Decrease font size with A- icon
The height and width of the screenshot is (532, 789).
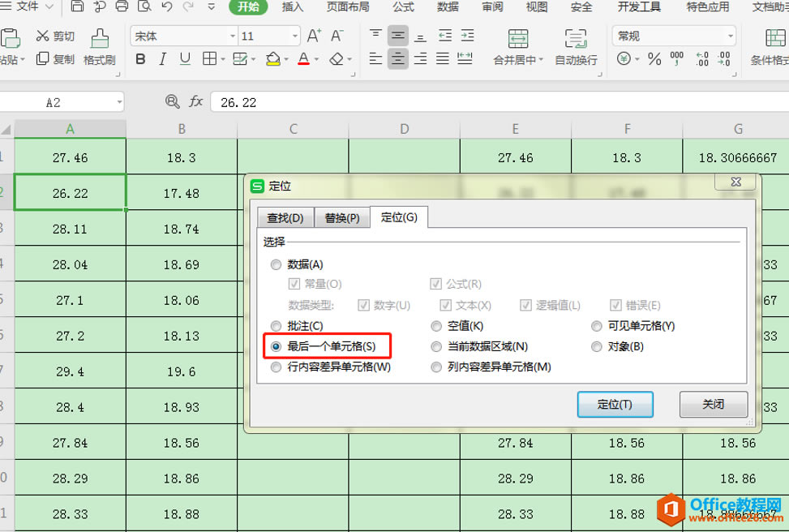pyautogui.click(x=337, y=36)
